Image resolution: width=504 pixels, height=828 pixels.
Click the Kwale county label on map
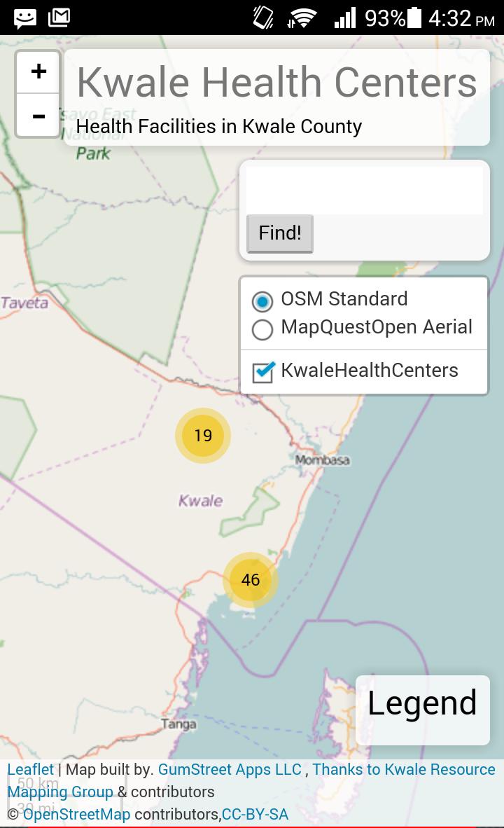[200, 501]
